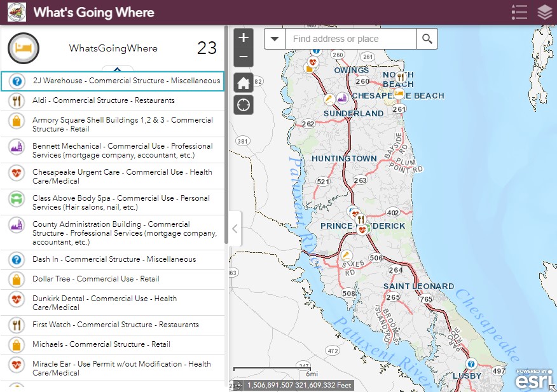Open the legend list in header
Screen dimensions: 557x392
tap(519, 12)
